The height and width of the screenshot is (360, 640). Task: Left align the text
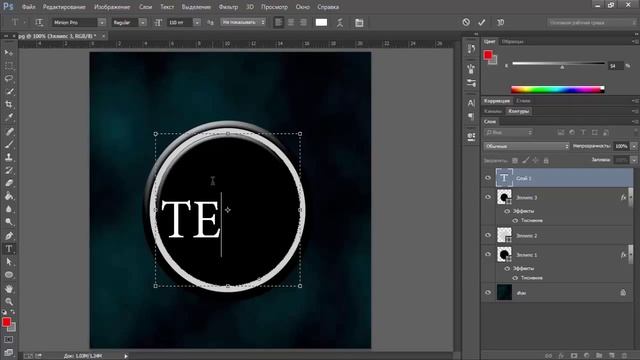278,22
